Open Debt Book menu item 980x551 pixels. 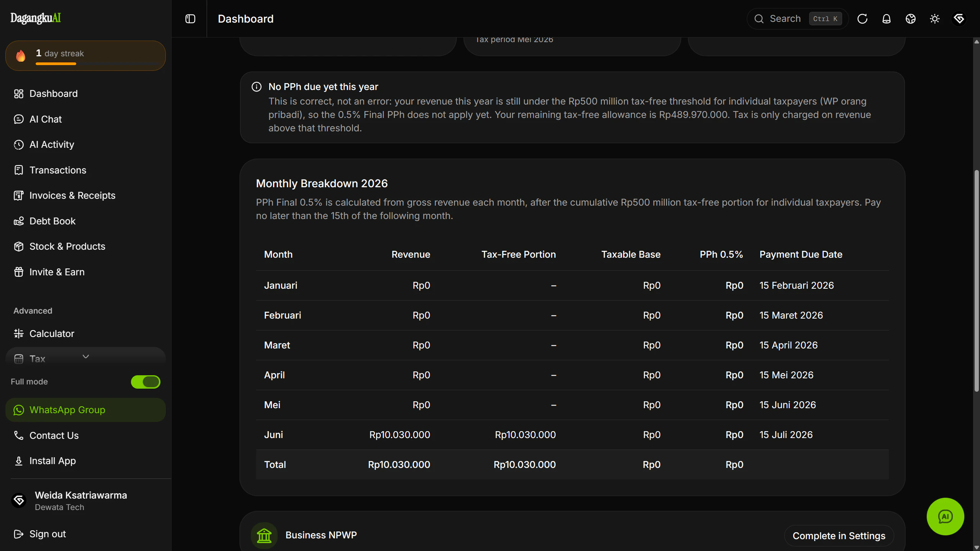[x=85, y=221]
